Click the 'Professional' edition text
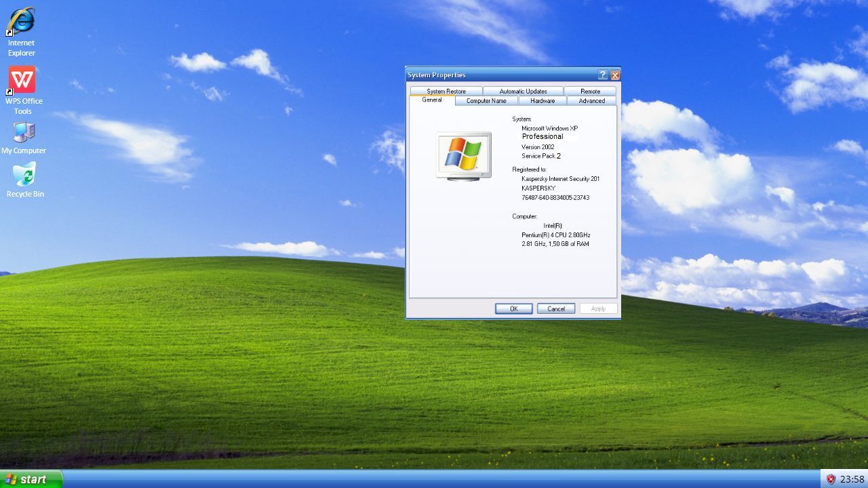 click(x=542, y=136)
